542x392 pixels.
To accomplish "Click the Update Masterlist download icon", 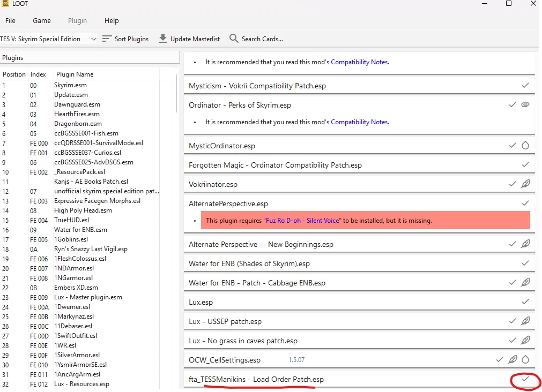I will click(x=163, y=39).
